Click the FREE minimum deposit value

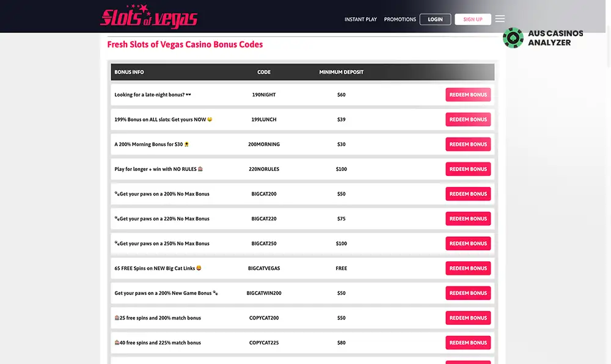[342, 268]
